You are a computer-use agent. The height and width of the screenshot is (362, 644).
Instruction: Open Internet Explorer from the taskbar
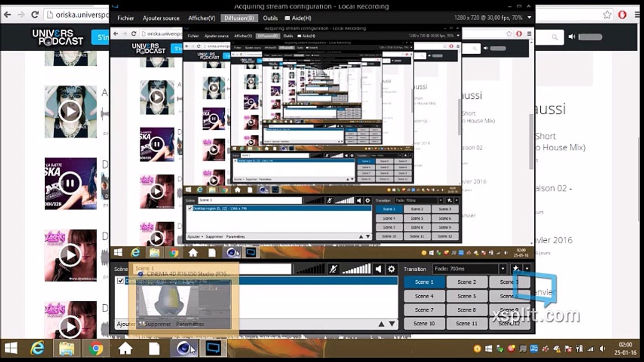[38, 348]
